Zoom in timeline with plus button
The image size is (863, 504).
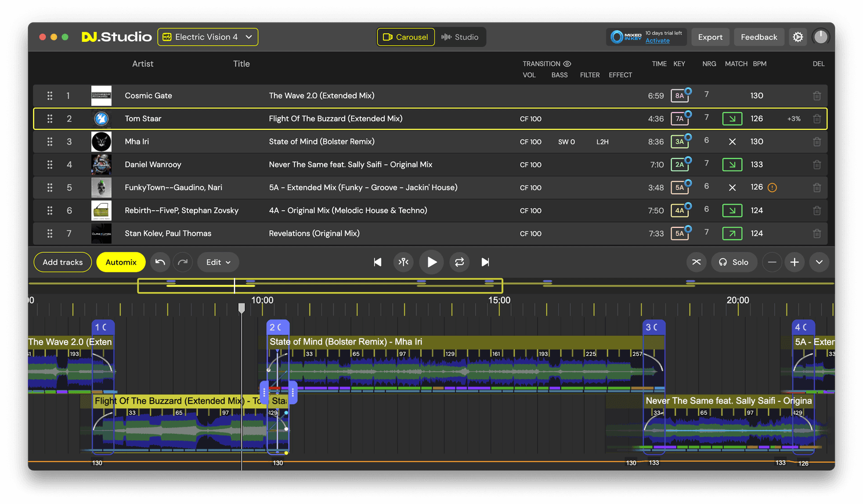pos(795,262)
